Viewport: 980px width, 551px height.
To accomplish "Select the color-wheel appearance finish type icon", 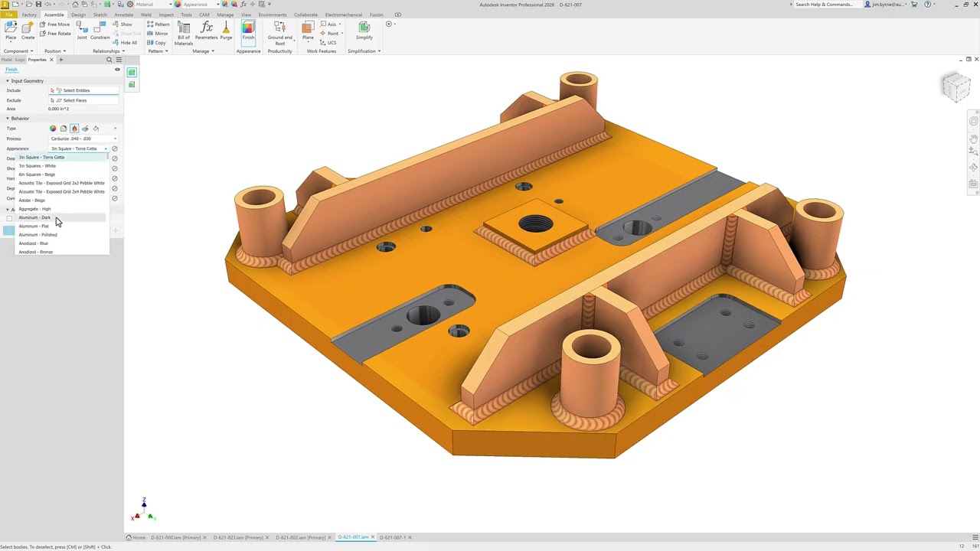I will pos(53,129).
